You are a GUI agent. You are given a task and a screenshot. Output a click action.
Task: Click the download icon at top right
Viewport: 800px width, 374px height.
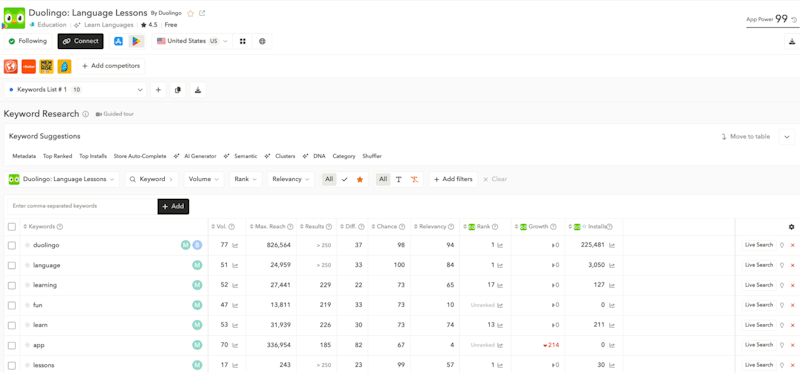792,42
